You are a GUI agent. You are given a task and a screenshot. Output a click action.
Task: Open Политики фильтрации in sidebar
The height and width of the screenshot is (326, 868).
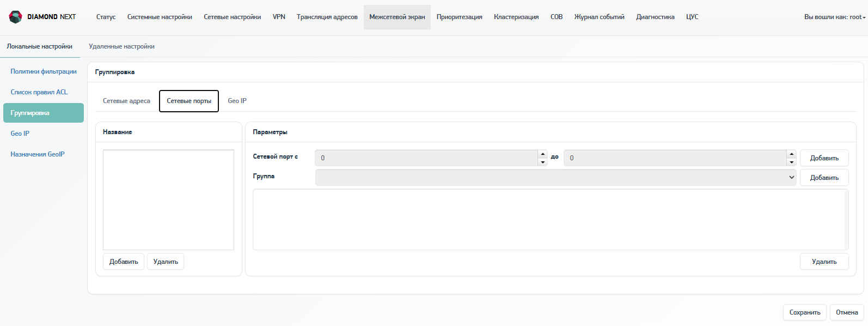click(x=44, y=71)
